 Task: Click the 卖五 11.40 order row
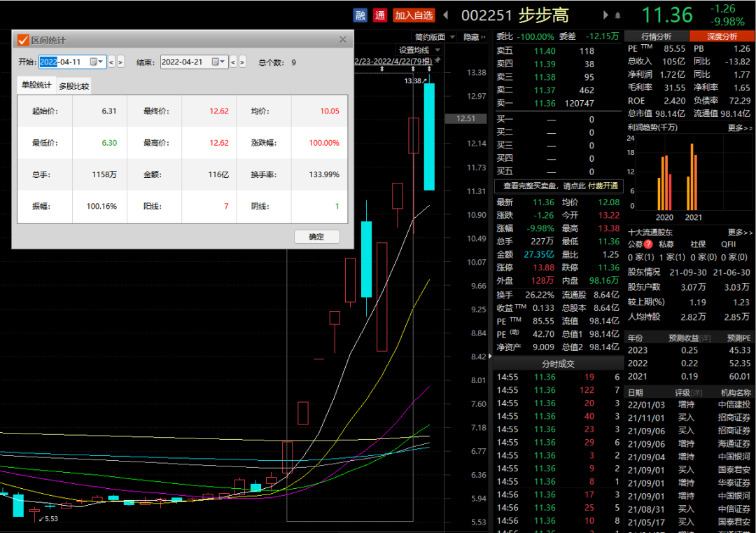(558, 50)
